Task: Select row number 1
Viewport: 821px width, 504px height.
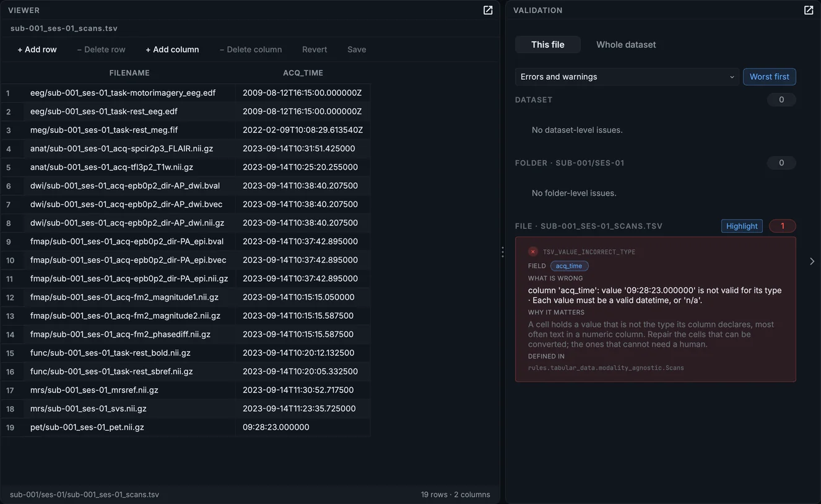Action: click(x=12, y=93)
